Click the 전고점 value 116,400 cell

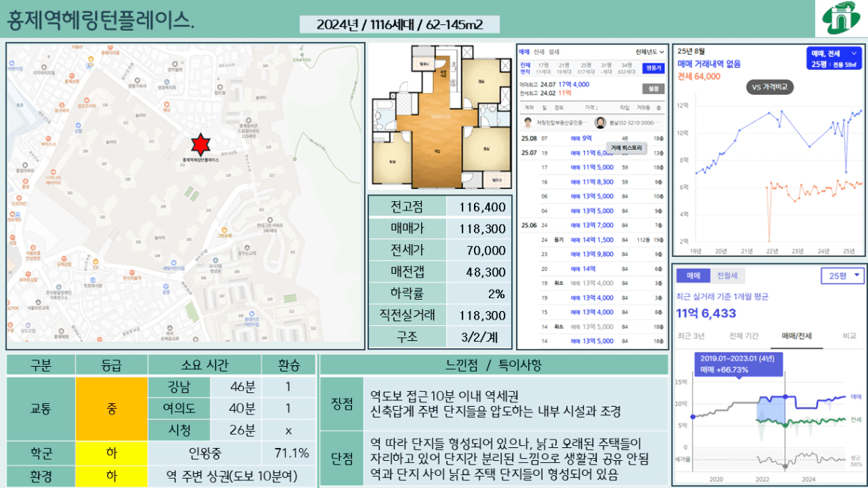[479, 207]
